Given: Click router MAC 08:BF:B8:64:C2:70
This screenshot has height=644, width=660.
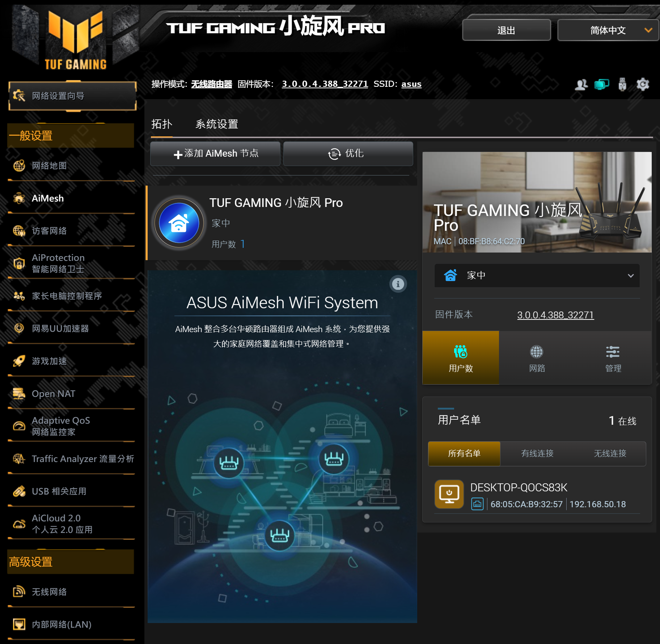Looking at the screenshot, I should (491, 241).
